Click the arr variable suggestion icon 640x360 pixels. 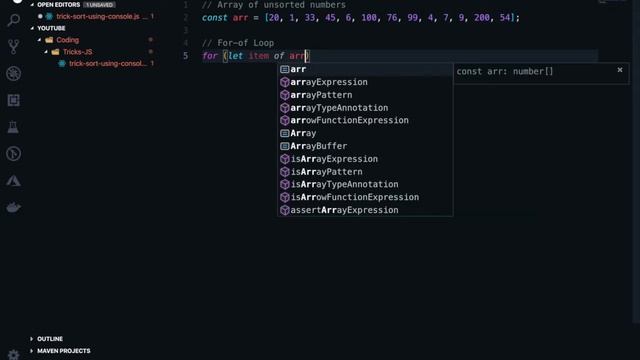pos(284,69)
